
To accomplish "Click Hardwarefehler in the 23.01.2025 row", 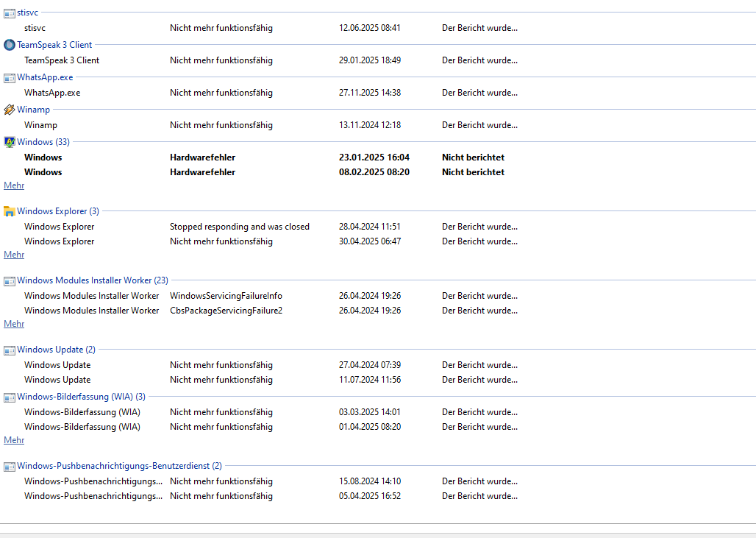I will [202, 157].
